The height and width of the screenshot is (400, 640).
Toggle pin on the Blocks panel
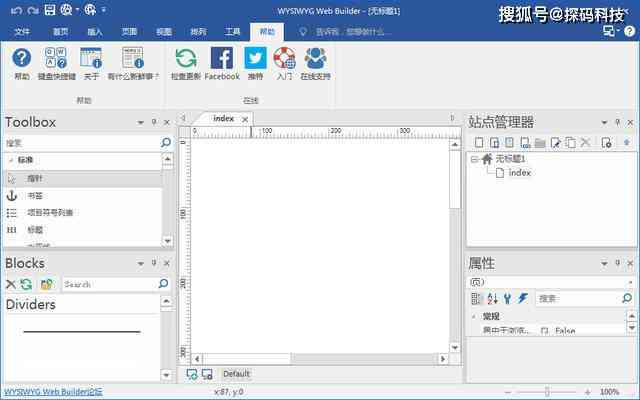tap(154, 263)
